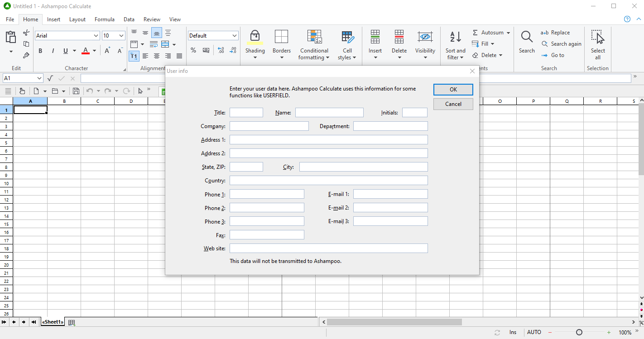
Task: Click the Search magnifier icon
Action: pyautogui.click(x=526, y=37)
